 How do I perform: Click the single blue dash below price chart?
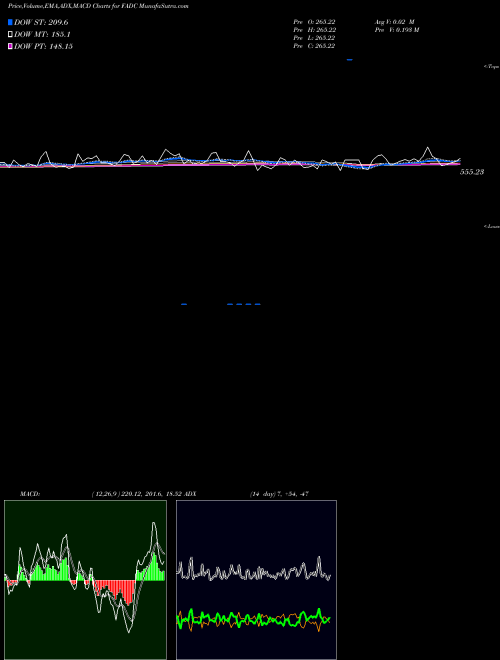[x=184, y=304]
